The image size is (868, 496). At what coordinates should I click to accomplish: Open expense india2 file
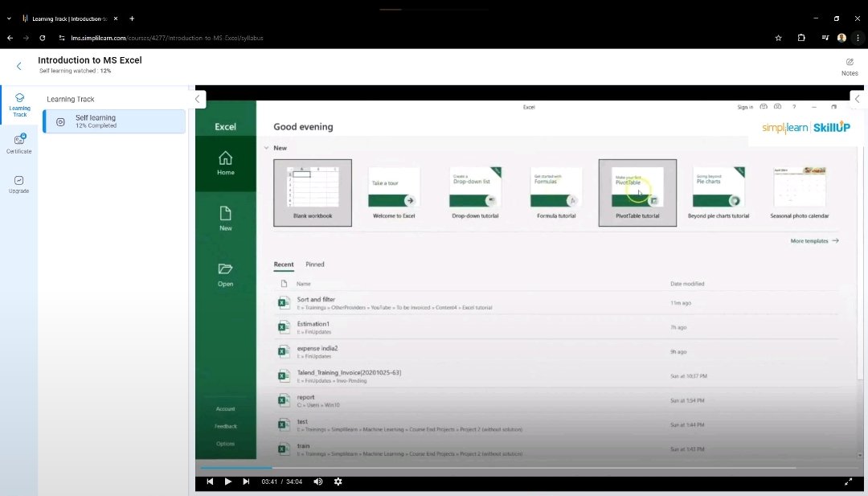click(556, 351)
